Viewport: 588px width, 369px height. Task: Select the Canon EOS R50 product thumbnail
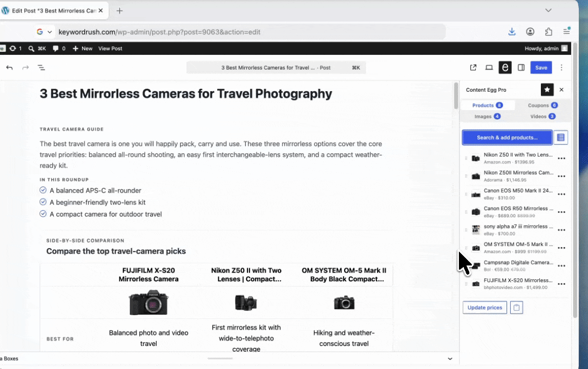(x=476, y=212)
